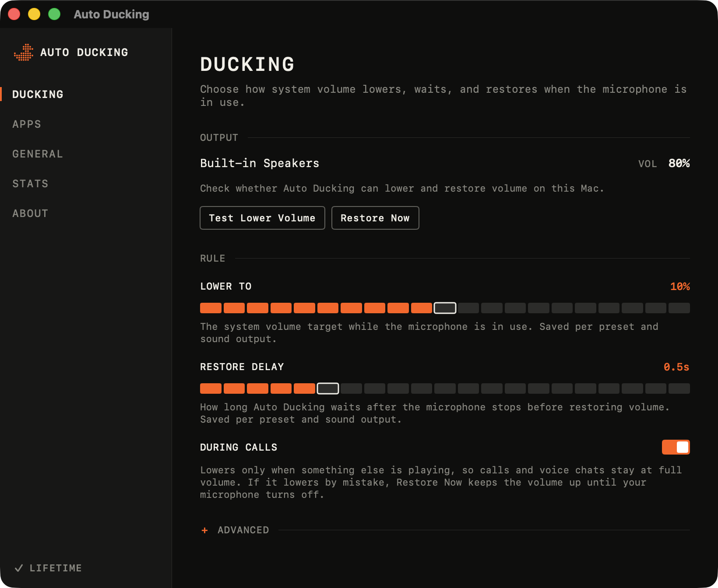Click the plus icon beside Advanced
The width and height of the screenshot is (718, 588).
click(204, 530)
